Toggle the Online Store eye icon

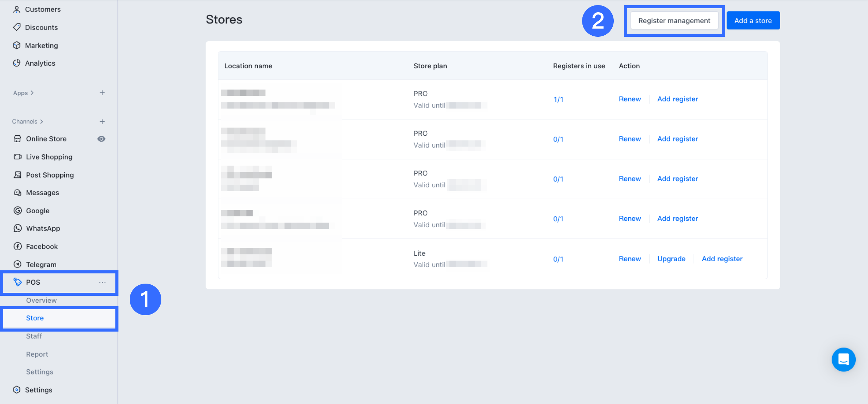tap(101, 139)
